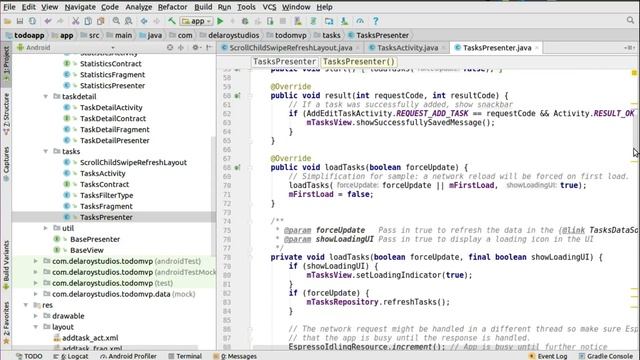Click the override gutter icon beside loadTasks method
This screenshot has height=360, width=640.
coord(237,168)
